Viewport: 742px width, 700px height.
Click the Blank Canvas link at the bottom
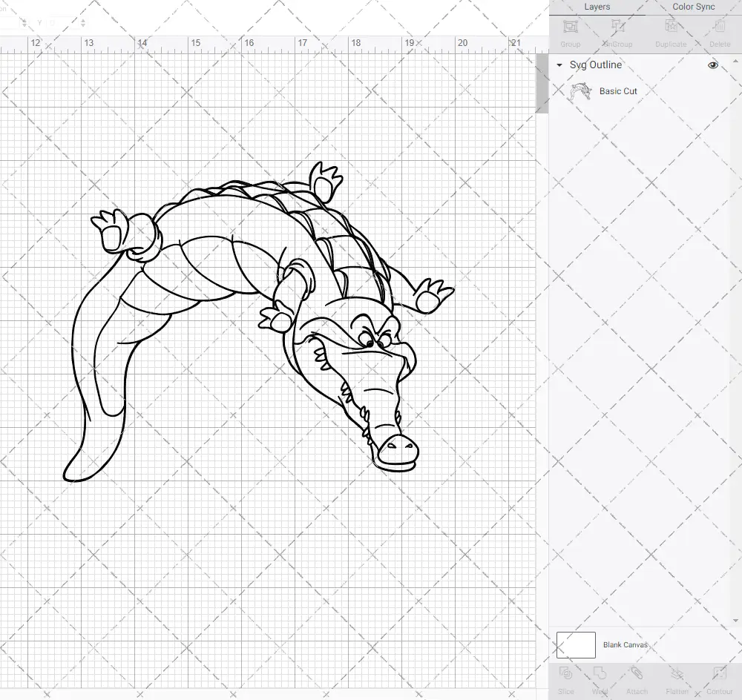point(626,644)
